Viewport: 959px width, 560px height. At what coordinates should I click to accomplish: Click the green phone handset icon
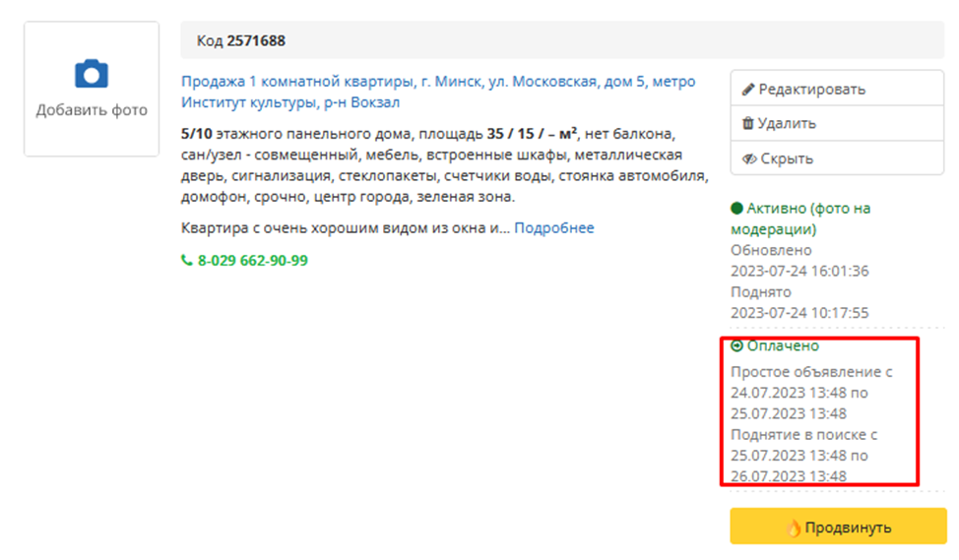click(186, 261)
